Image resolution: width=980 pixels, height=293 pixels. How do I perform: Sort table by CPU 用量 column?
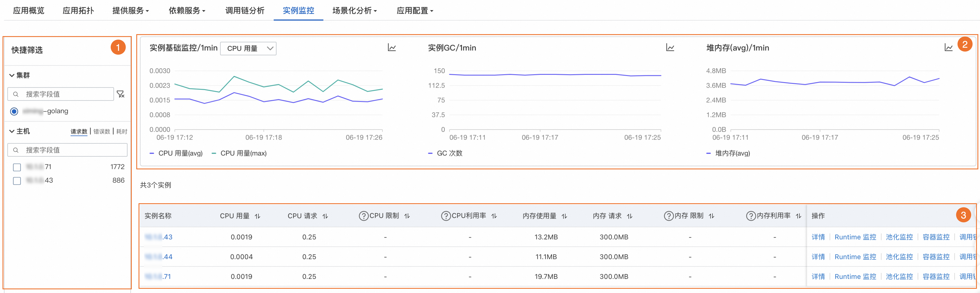257,216
